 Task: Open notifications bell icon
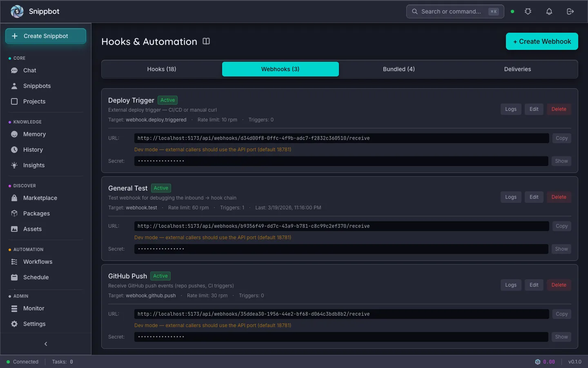click(549, 11)
